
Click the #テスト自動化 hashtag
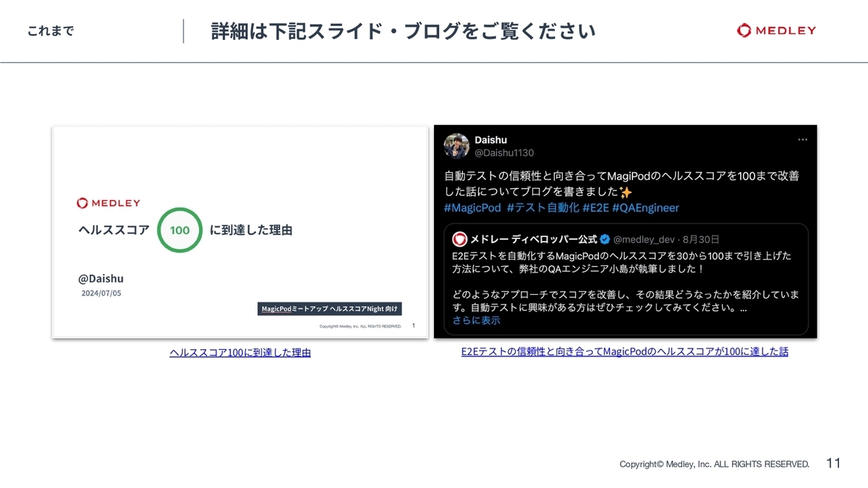click(543, 207)
